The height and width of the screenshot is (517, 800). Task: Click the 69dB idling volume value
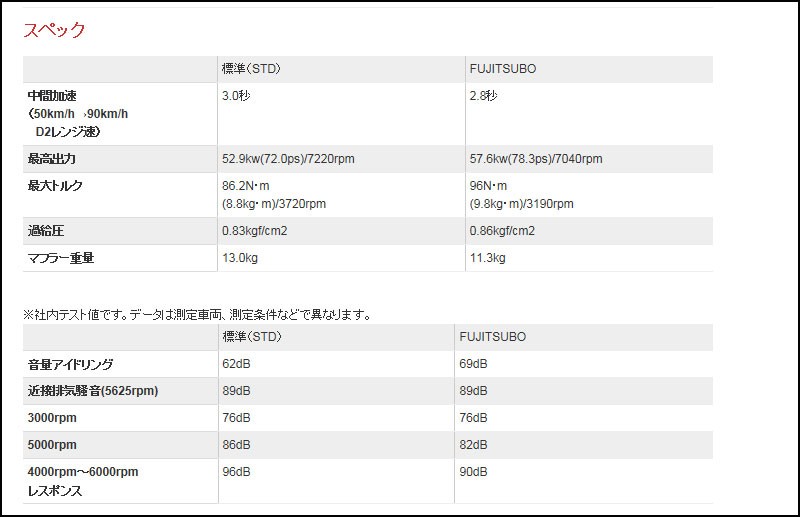coord(473,364)
